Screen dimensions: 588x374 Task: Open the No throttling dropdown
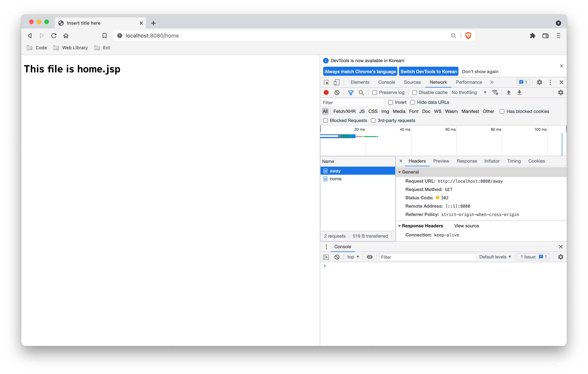point(469,93)
